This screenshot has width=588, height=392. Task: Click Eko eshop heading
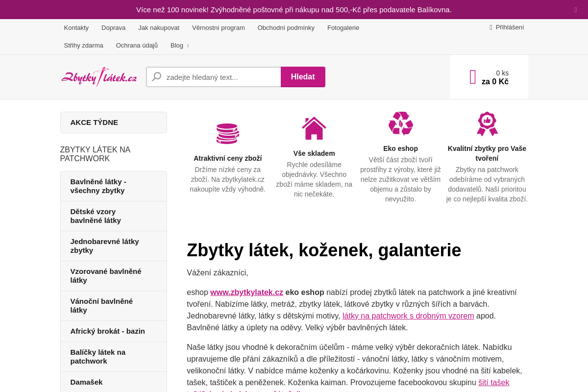tap(401, 148)
